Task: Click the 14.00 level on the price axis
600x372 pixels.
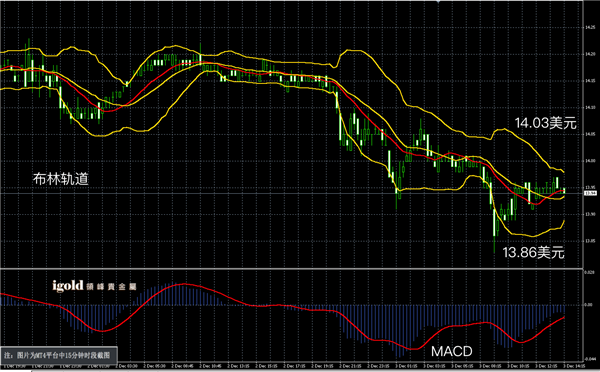Action: pos(590,161)
